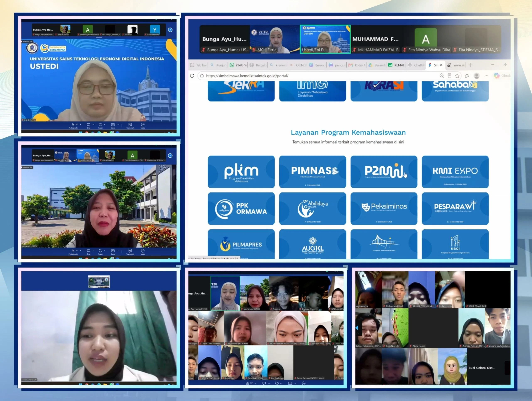Click the share screen icon in gallery view

coord(290,383)
